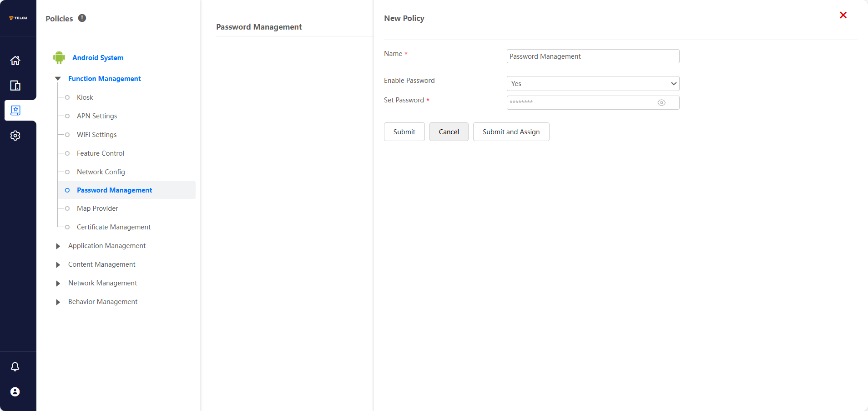This screenshot has height=411, width=868.
Task: Open Certificate Management policy item
Action: (114, 227)
